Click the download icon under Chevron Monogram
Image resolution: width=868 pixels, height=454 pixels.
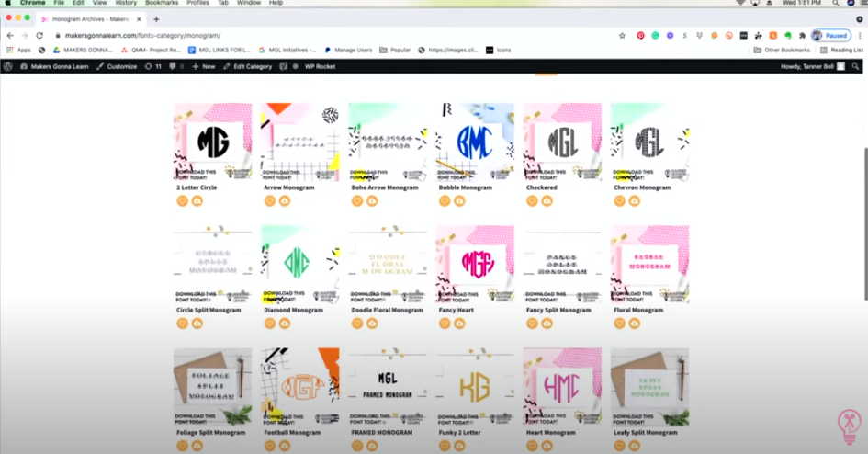pyautogui.click(x=634, y=200)
